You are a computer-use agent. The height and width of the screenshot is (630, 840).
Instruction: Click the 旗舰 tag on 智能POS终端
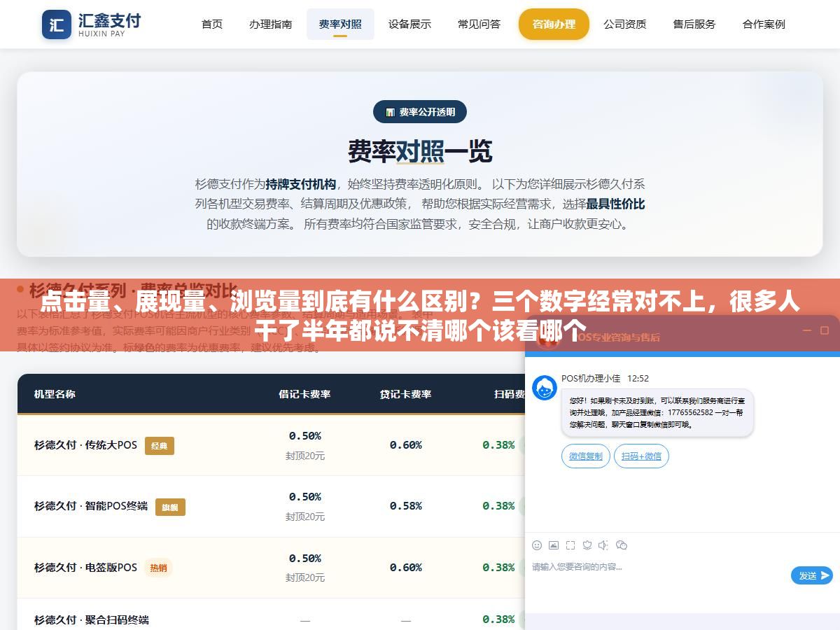tap(170, 507)
